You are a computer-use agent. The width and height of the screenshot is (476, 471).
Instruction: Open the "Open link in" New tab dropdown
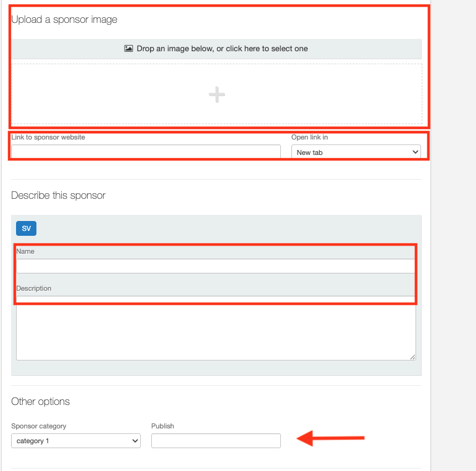tap(356, 152)
